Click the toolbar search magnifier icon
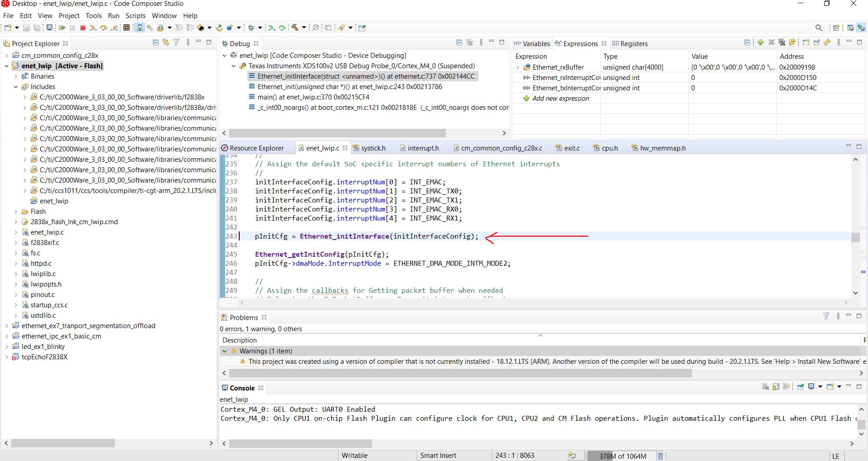Screen dimensions: 868x461 (819, 28)
